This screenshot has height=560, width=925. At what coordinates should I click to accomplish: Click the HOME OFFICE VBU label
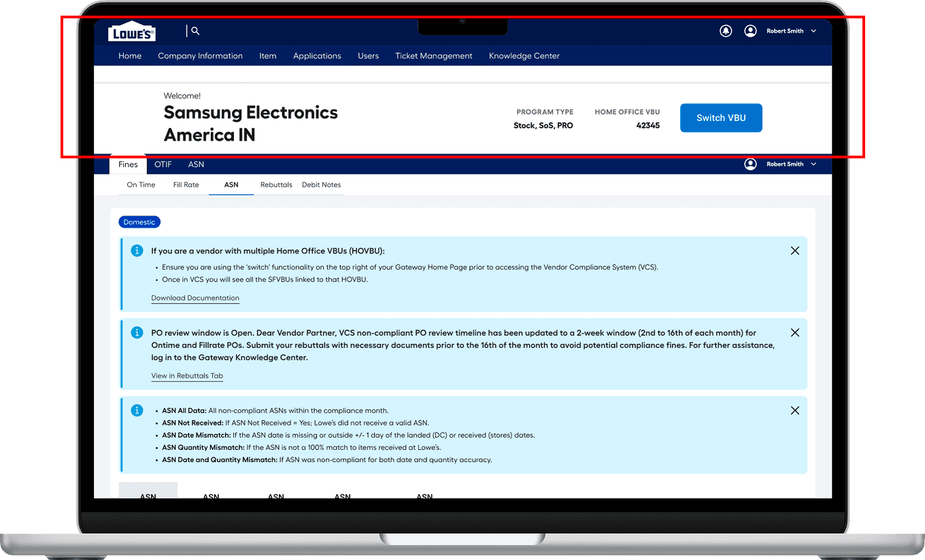pyautogui.click(x=627, y=112)
